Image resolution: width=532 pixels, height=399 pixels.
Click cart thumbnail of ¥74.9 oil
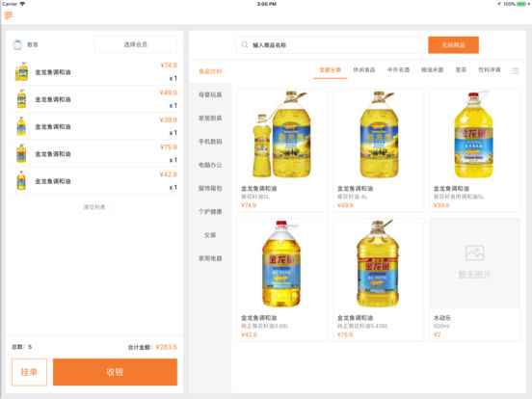pyautogui.click(x=21, y=71)
